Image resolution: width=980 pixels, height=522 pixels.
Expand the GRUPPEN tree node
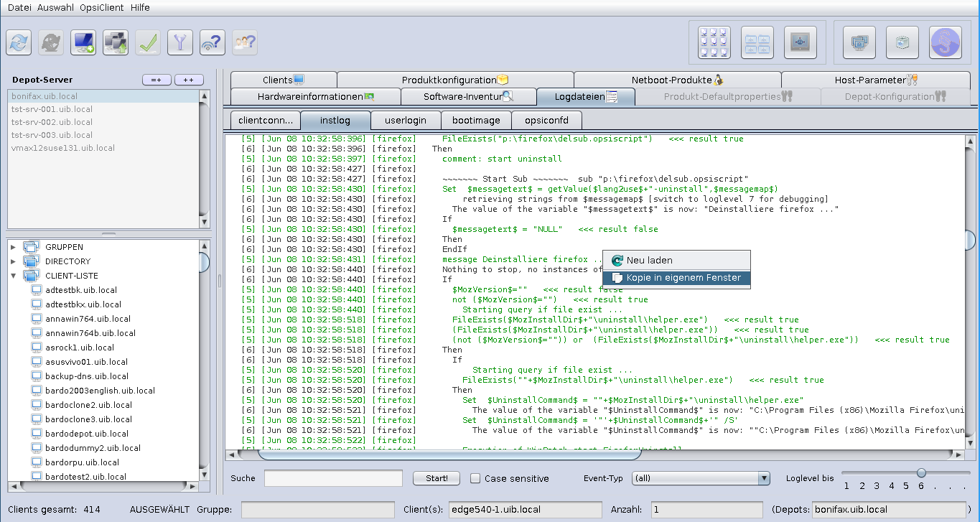[13, 247]
